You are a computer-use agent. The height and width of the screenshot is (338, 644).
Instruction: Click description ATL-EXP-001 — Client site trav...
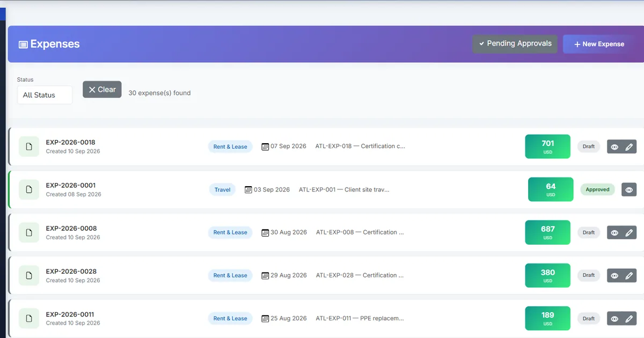344,189
